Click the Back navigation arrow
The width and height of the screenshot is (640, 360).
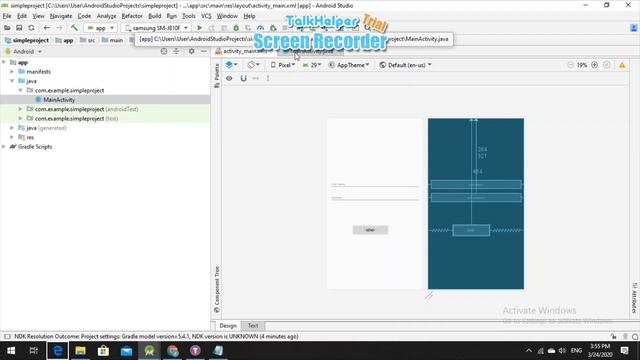(x=47, y=28)
